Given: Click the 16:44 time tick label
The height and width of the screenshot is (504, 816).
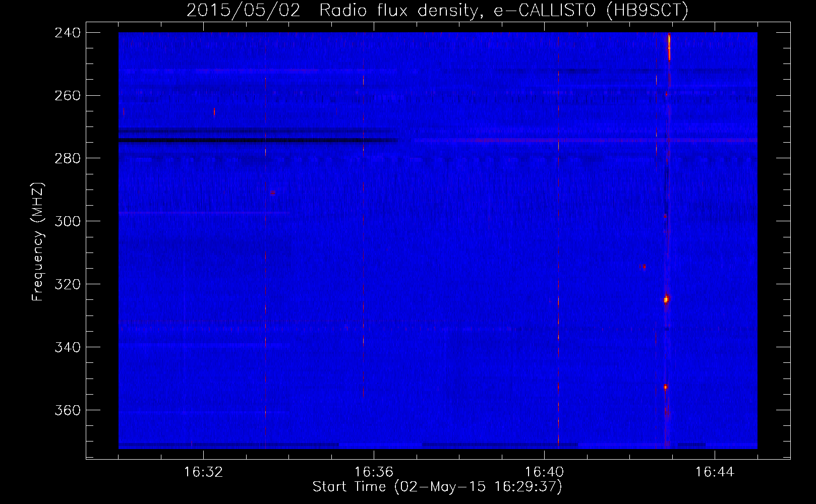Looking at the screenshot, I should pyautogui.click(x=715, y=472).
